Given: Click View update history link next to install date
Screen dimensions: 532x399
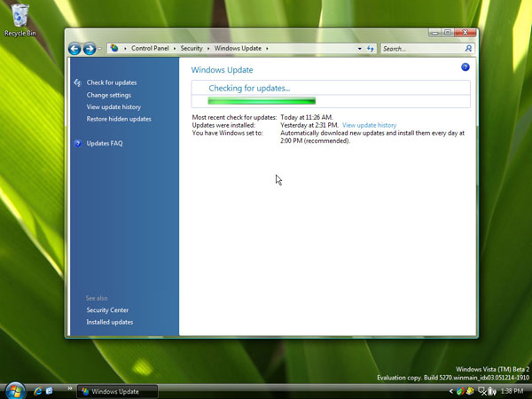Looking at the screenshot, I should pos(369,125).
